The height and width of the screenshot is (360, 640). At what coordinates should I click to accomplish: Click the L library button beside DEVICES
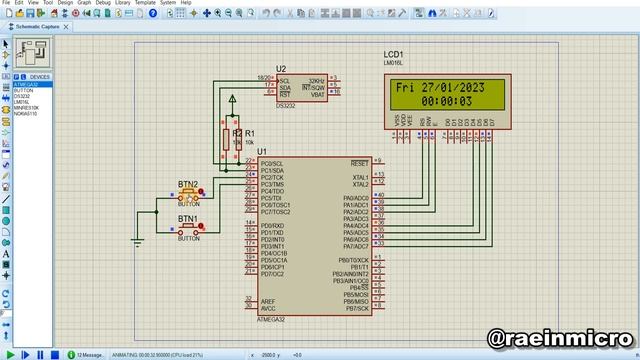tap(23, 77)
